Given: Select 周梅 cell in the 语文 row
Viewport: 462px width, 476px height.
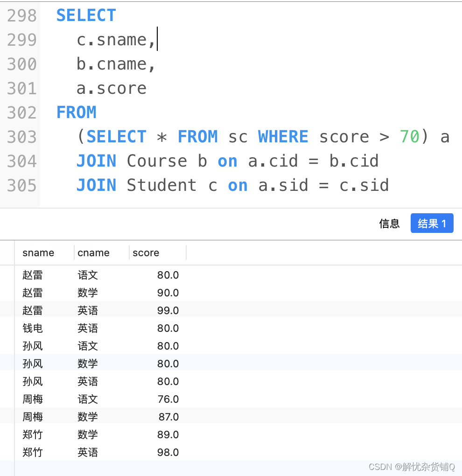Looking at the screenshot, I should (33, 399).
